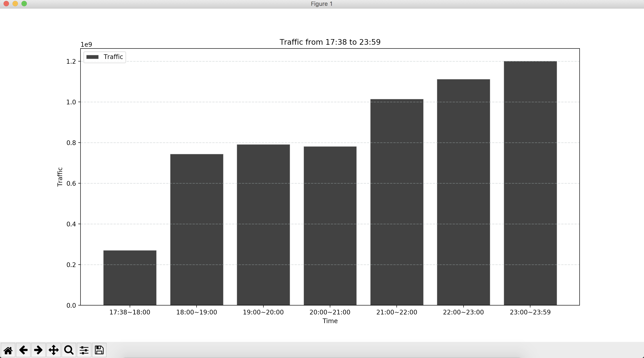644x358 pixels.
Task: Open the Configure subplots sliders icon
Action: 84,350
